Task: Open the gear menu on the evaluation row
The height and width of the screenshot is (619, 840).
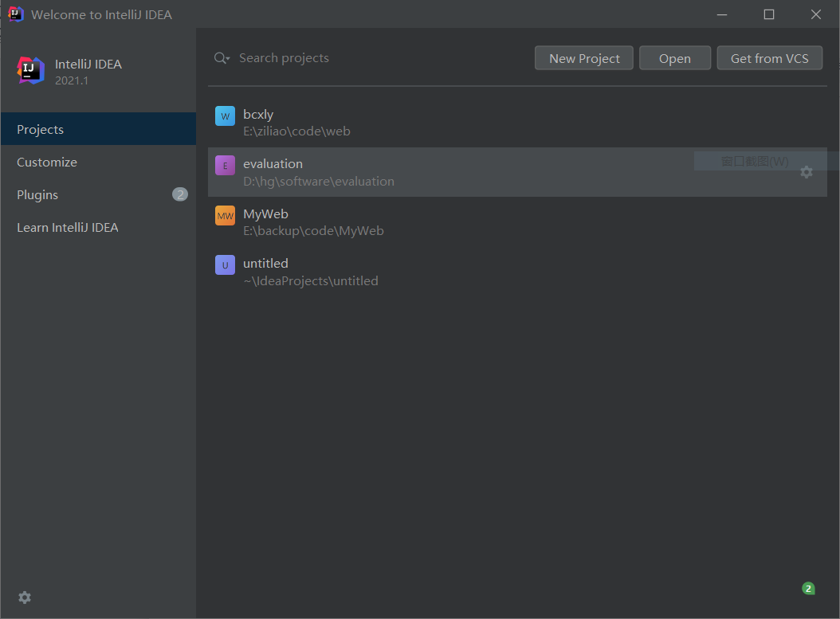Action: 807,172
